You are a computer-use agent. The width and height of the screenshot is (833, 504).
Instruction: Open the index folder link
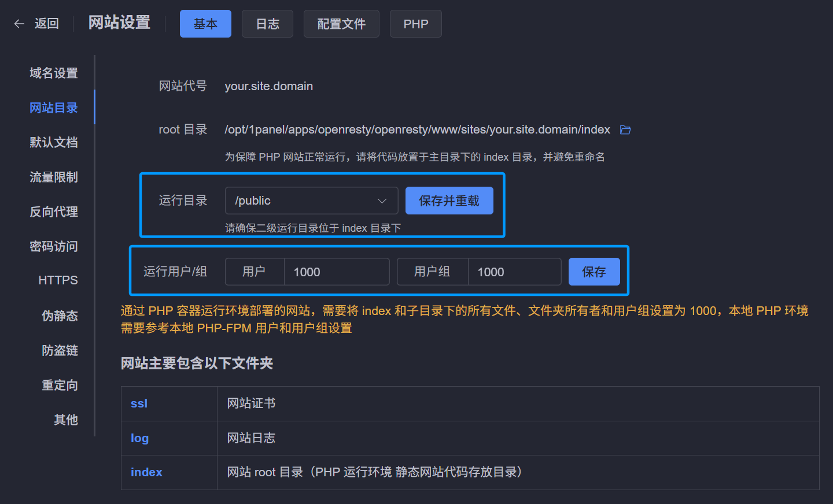click(146, 472)
